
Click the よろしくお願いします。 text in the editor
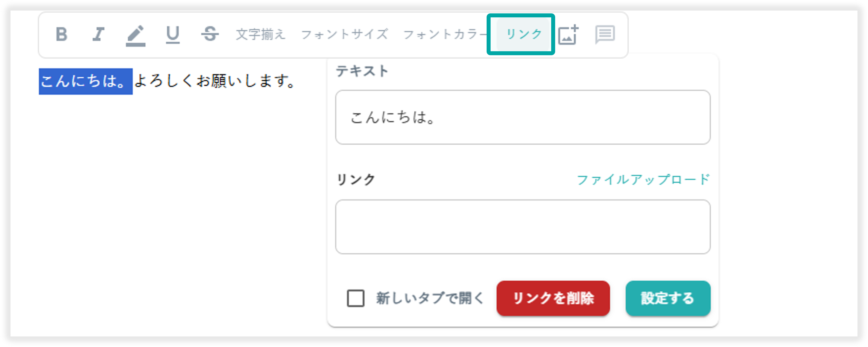pos(214,81)
